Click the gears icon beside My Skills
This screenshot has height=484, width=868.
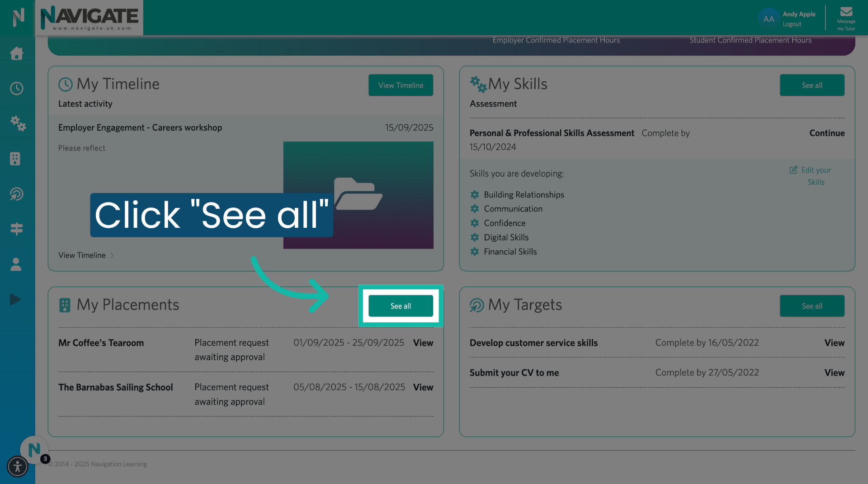coord(478,84)
